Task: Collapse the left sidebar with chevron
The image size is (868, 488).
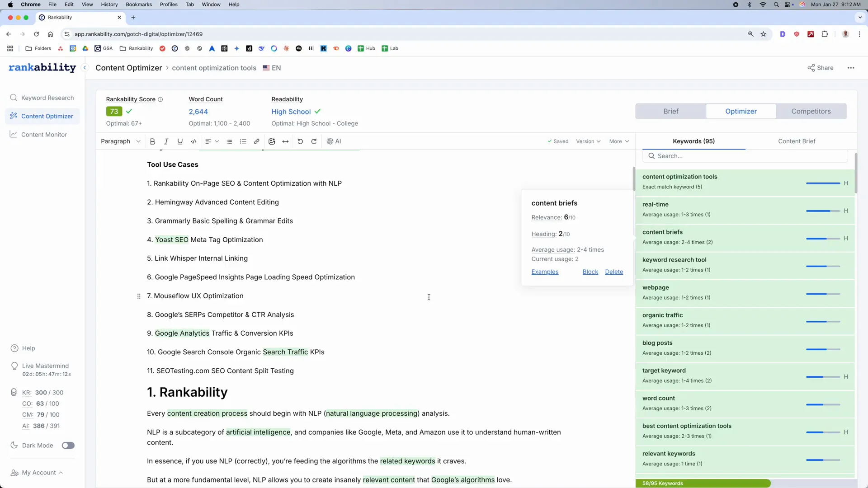Action: [85, 68]
